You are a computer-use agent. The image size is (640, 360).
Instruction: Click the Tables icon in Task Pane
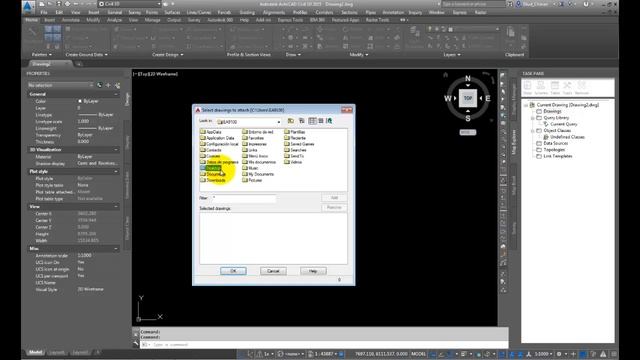(x=555, y=87)
